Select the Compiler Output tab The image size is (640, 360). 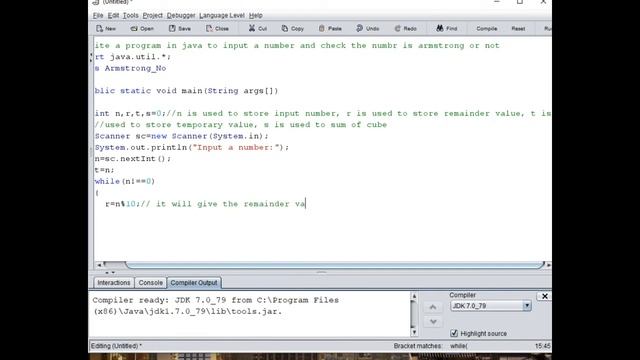click(x=194, y=283)
